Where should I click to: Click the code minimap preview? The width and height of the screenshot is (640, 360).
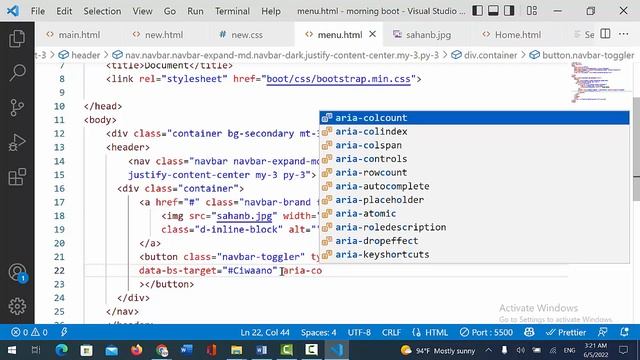[x=598, y=82]
